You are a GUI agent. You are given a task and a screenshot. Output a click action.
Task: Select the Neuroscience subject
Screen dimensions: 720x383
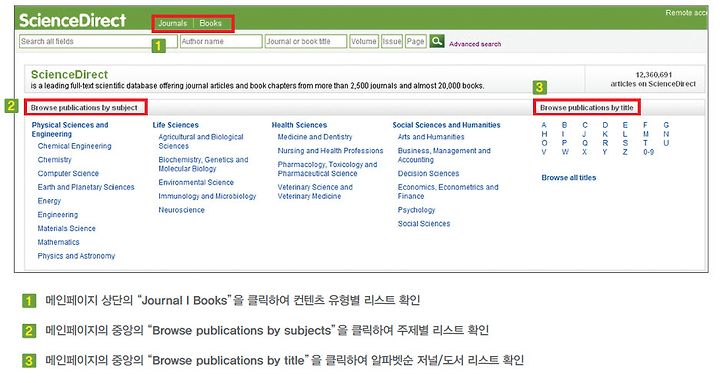[x=181, y=210]
